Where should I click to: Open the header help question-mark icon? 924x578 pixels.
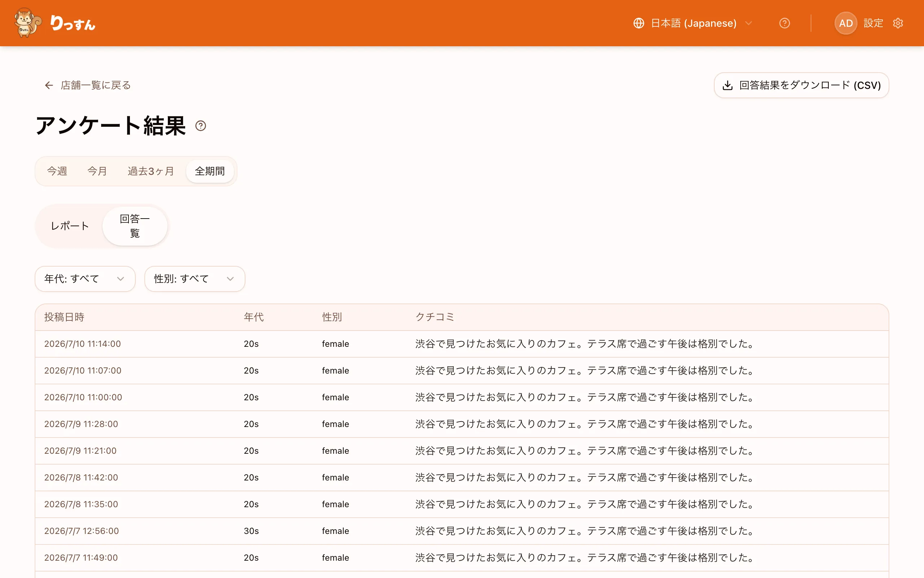point(784,23)
